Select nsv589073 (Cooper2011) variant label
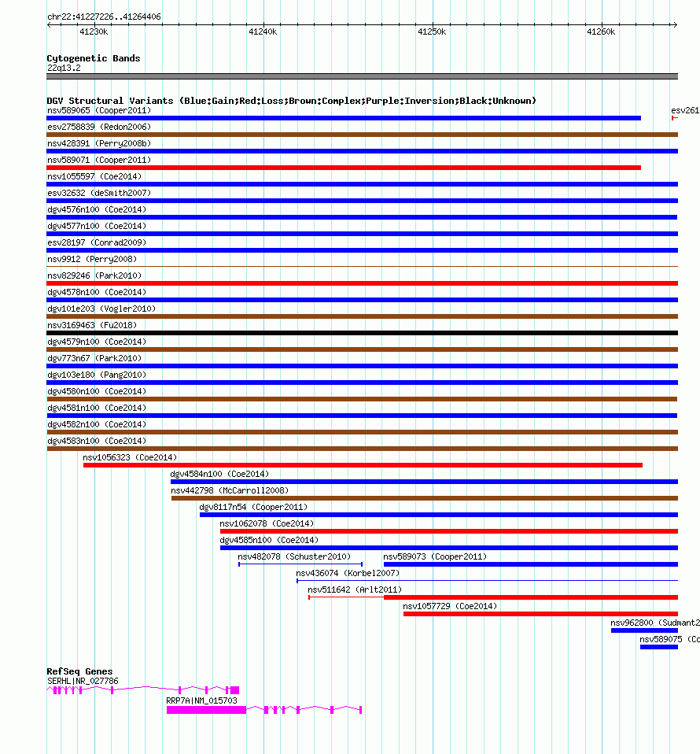The image size is (700, 754). click(x=435, y=557)
